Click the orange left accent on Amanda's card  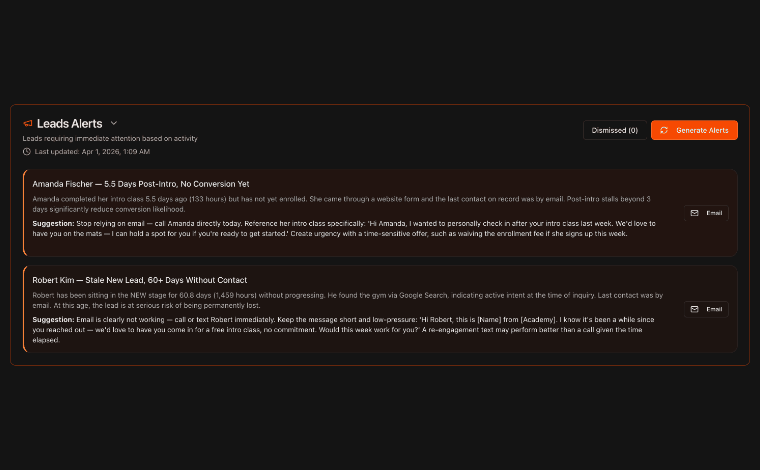tap(24, 213)
